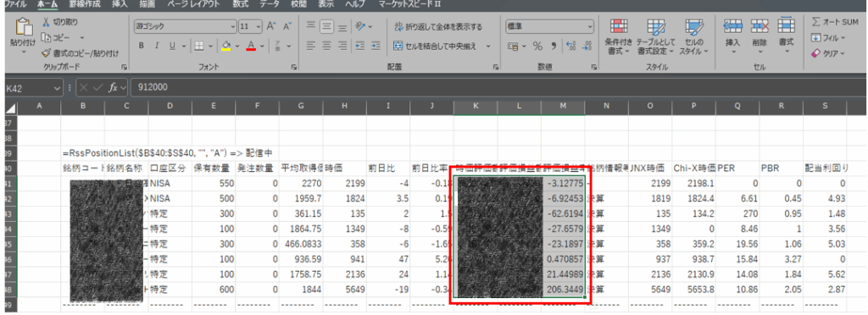
Task: Toggle top vertical alignment
Action: point(311,26)
